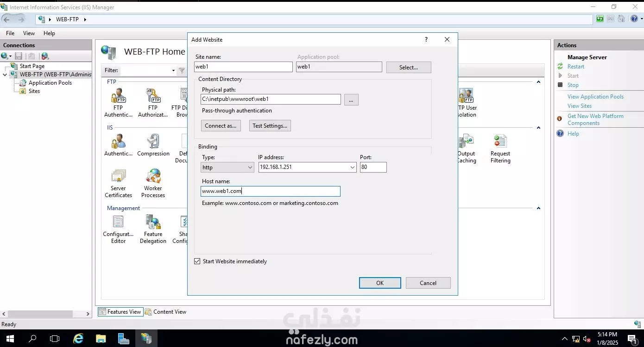Click the Windows Start button
Viewport: 644px width, 347px height.
pyautogui.click(x=10, y=338)
